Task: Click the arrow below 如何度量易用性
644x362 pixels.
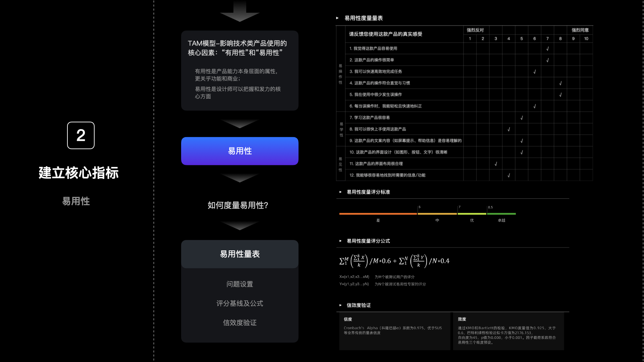Action: coord(239,225)
